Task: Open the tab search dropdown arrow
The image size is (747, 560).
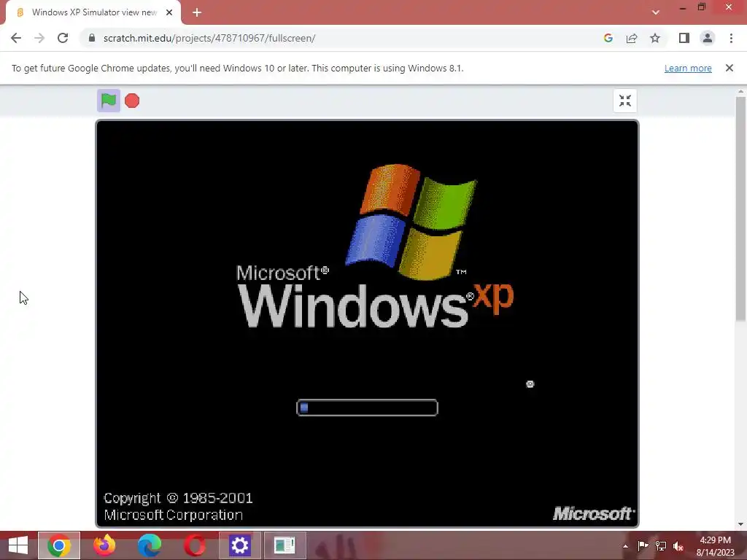Action: click(656, 12)
